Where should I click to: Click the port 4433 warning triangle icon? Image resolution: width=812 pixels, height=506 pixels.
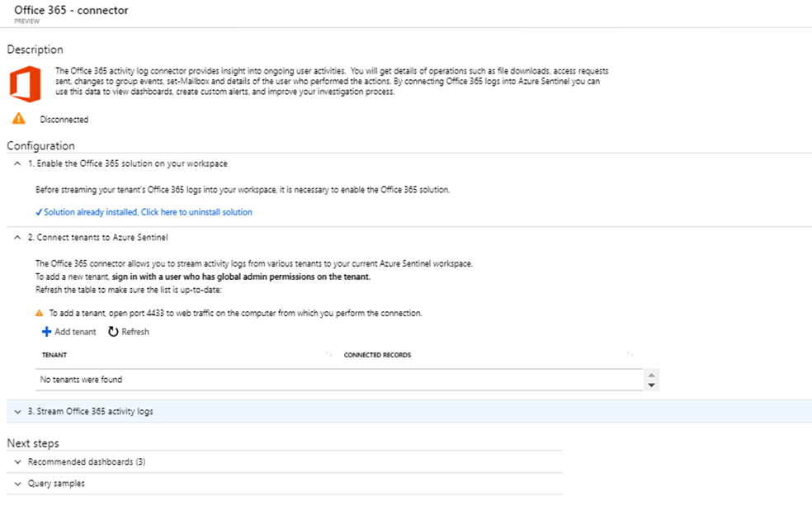pyautogui.click(x=40, y=313)
